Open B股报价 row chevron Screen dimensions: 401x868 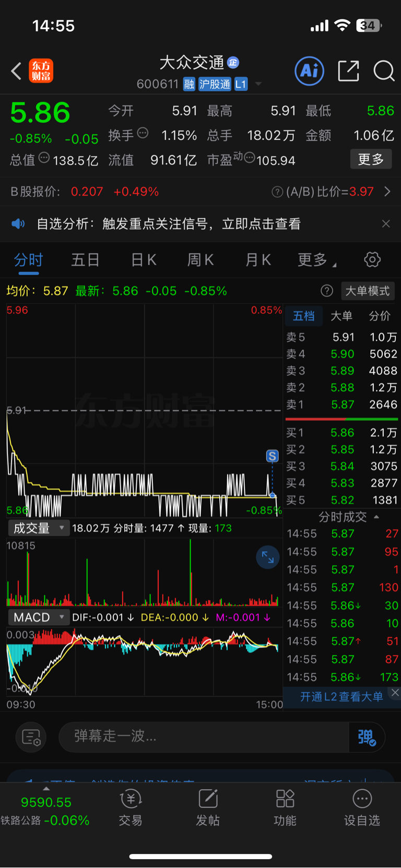click(387, 192)
